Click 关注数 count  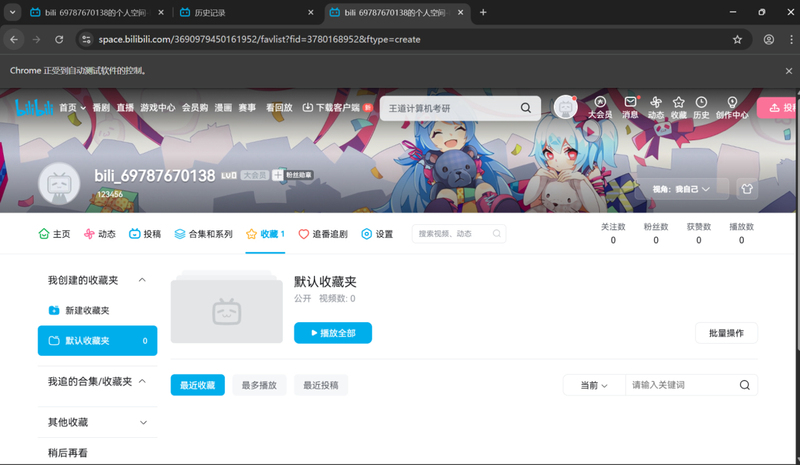[613, 233]
